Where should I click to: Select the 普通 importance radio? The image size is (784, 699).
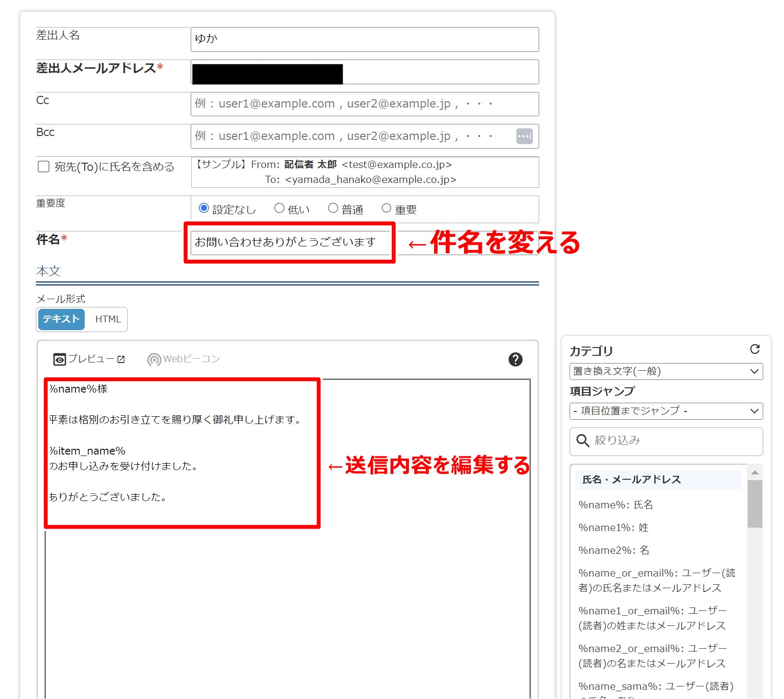[333, 208]
